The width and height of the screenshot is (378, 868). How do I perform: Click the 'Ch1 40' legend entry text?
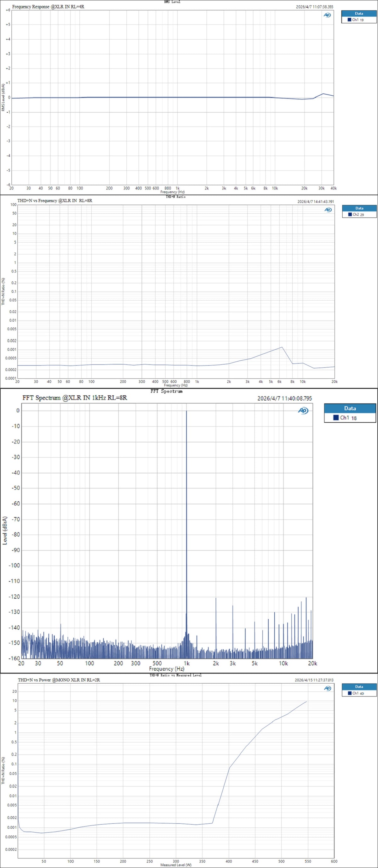click(x=358, y=693)
